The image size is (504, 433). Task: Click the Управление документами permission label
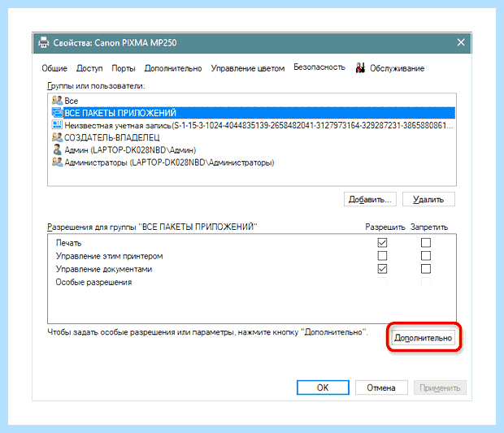coord(104,269)
